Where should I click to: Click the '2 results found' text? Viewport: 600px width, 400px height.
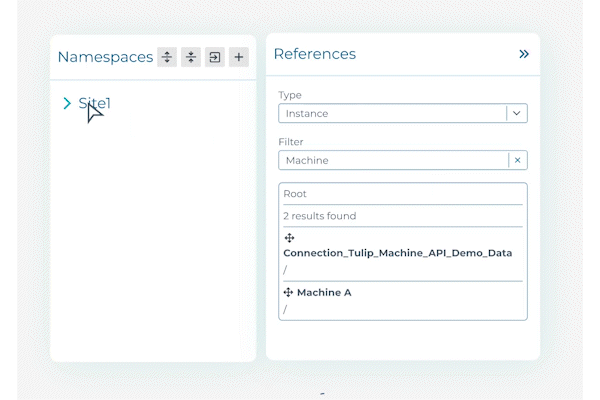[x=319, y=216]
